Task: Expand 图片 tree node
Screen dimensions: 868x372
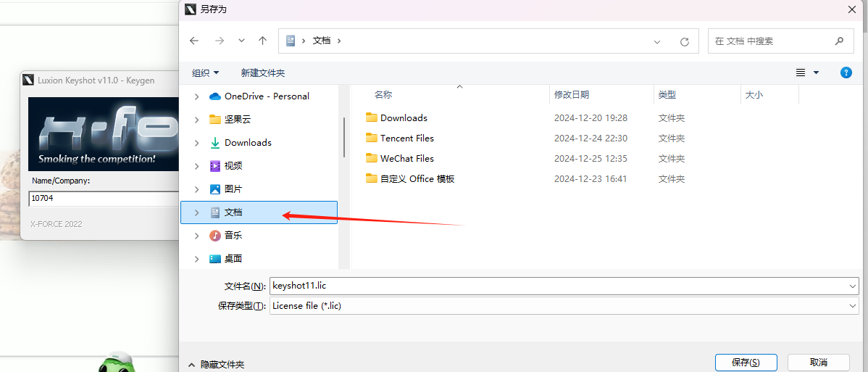Action: [196, 189]
